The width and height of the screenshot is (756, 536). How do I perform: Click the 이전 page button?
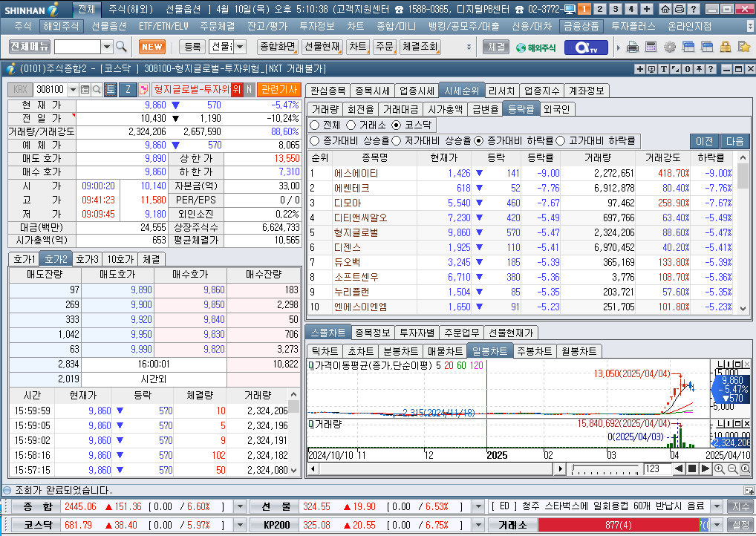(x=704, y=141)
